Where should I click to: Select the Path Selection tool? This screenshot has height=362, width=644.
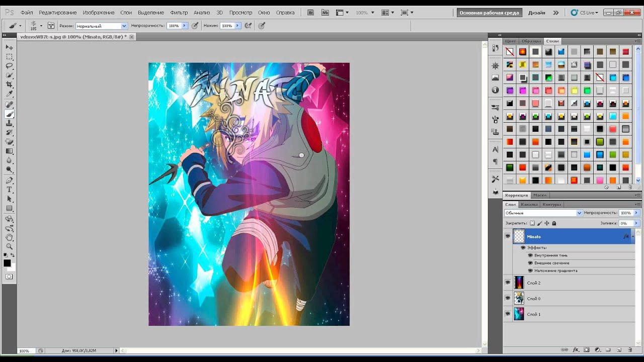pos(9,199)
